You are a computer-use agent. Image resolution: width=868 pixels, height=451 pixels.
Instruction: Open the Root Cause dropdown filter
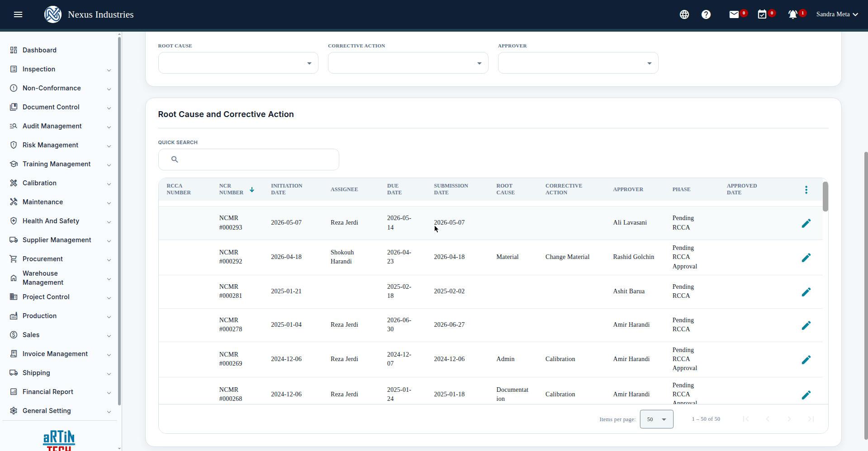238,63
